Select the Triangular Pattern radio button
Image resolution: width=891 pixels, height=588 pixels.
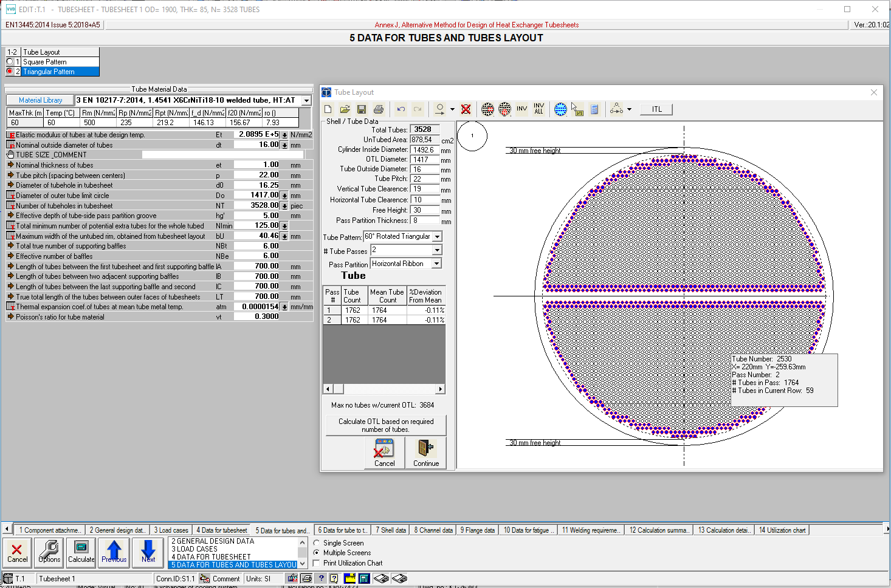(x=10, y=71)
